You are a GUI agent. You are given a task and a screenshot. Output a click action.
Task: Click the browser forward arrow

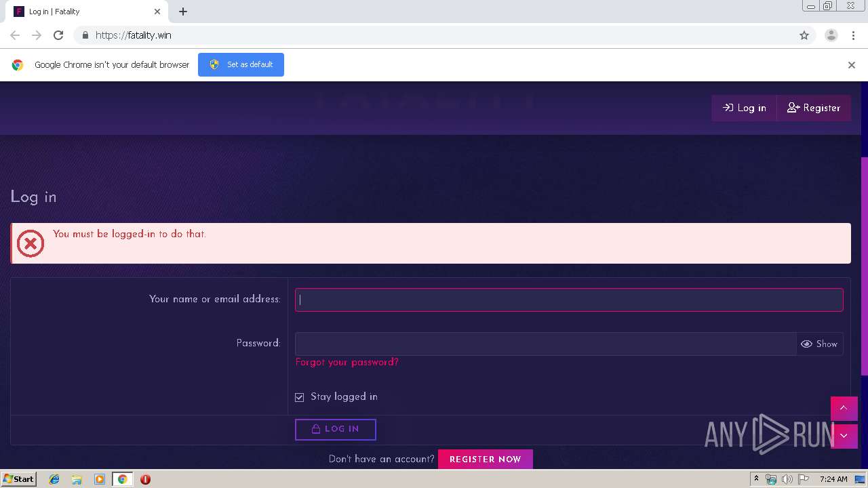(x=37, y=35)
